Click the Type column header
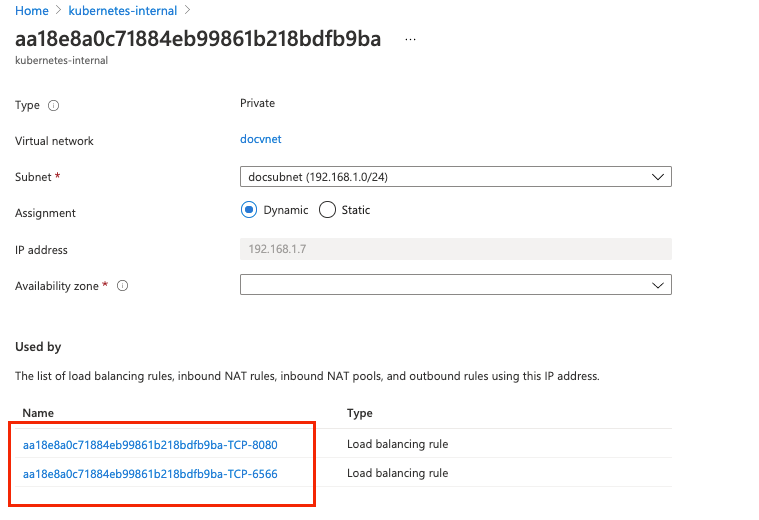 (360, 413)
